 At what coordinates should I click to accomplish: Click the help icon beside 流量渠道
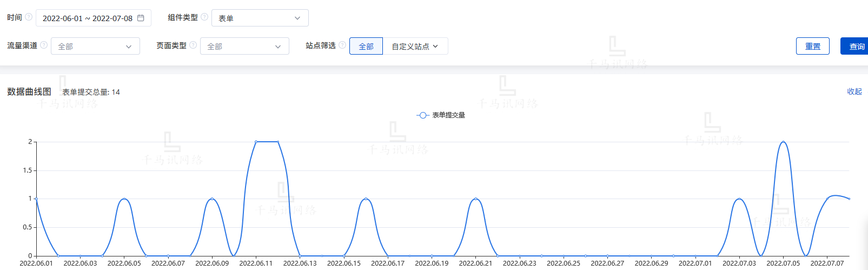pyautogui.click(x=44, y=45)
